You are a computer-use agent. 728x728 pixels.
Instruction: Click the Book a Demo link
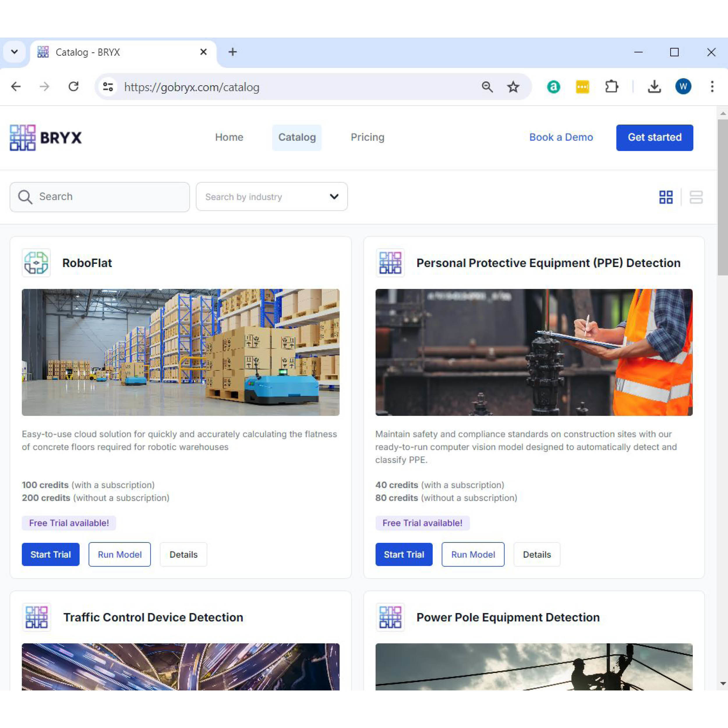561,137
